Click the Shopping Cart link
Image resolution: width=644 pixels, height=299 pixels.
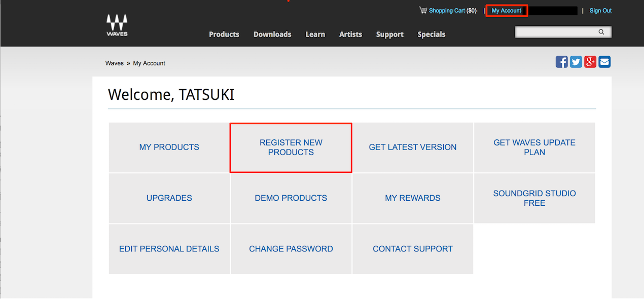447,11
